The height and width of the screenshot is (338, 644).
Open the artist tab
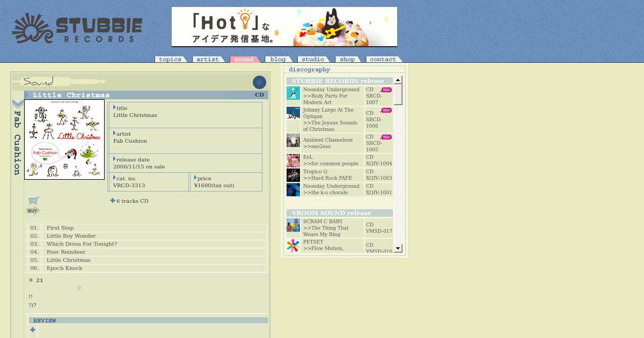208,60
